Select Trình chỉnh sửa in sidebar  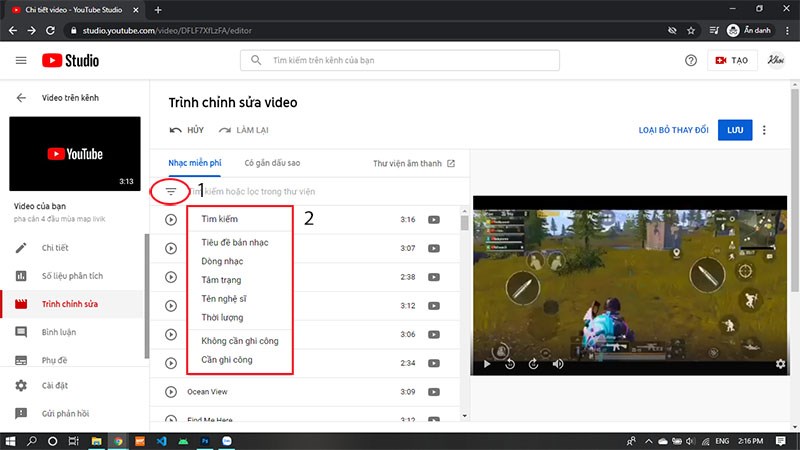(x=72, y=304)
